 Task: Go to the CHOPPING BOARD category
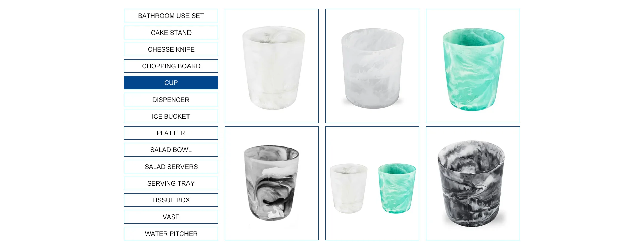171,66
